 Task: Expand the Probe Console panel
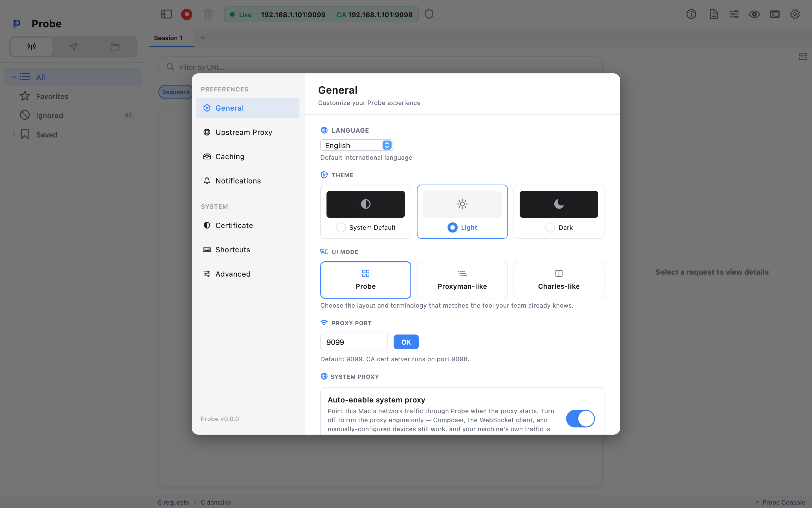(x=780, y=502)
